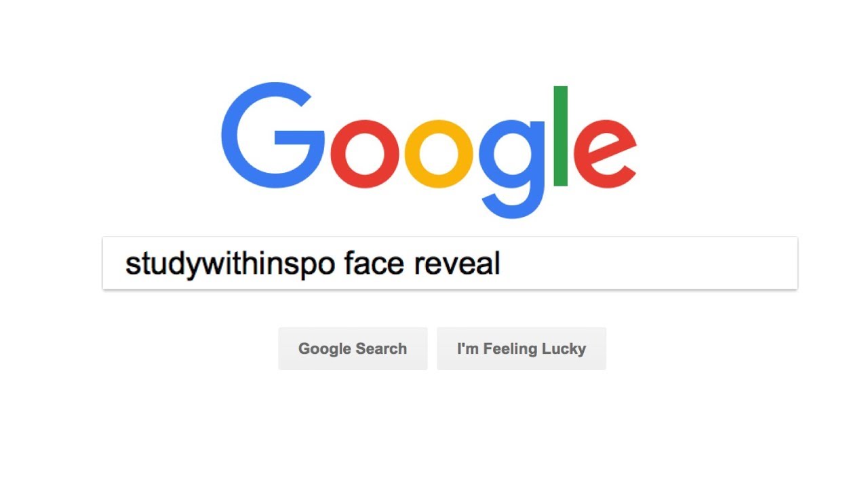Click the Google Search button

click(x=353, y=348)
